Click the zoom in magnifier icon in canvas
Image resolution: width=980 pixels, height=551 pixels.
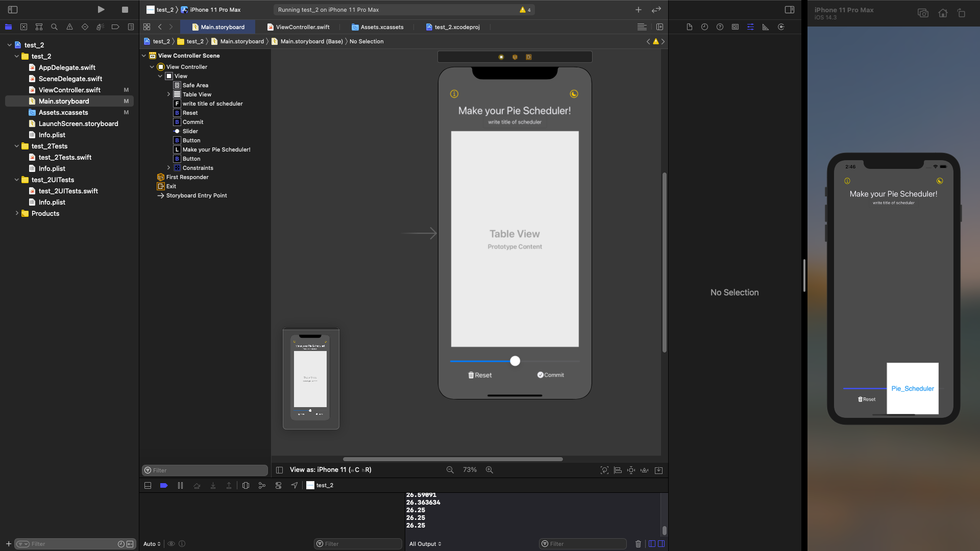click(x=489, y=469)
